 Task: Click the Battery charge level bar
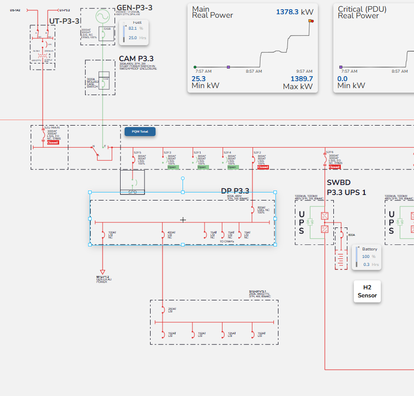click(357, 257)
